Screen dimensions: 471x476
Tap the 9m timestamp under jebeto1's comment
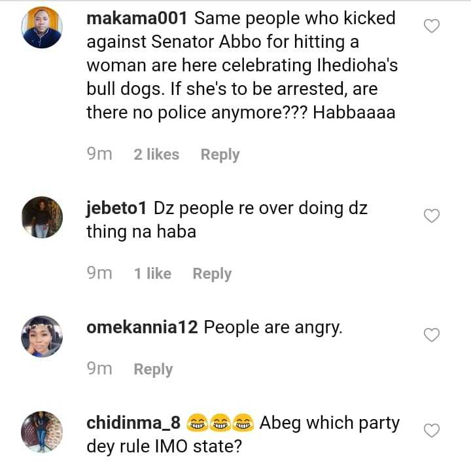click(99, 274)
